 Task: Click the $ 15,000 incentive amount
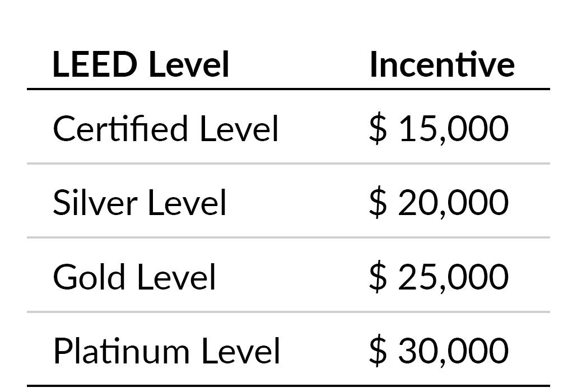click(439, 128)
